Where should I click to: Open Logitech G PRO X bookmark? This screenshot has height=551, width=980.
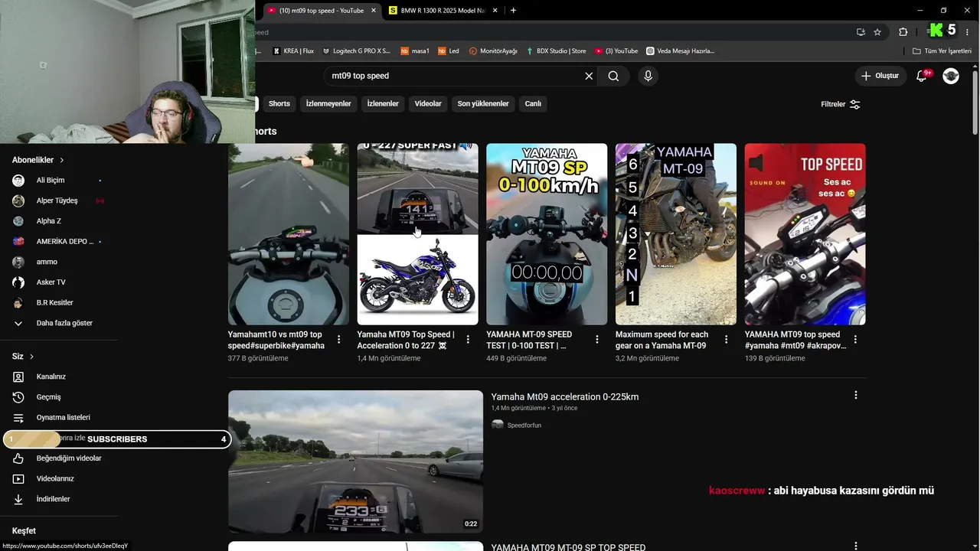[x=356, y=51]
